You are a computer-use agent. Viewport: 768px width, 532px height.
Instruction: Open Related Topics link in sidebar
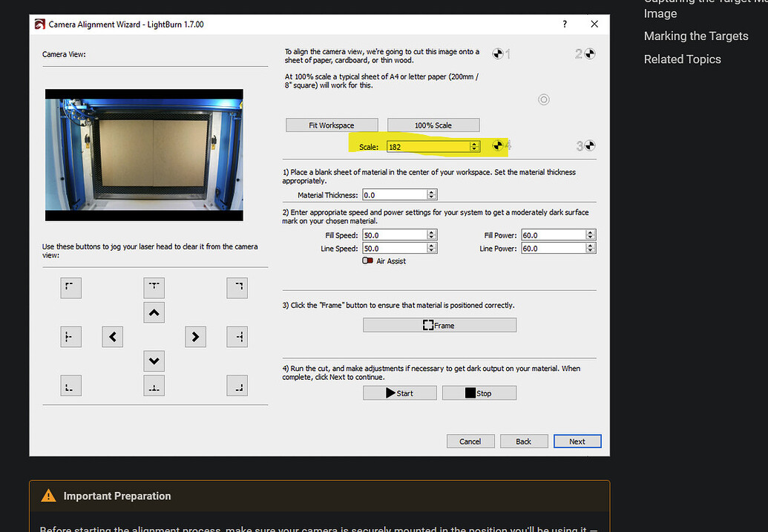682,59
